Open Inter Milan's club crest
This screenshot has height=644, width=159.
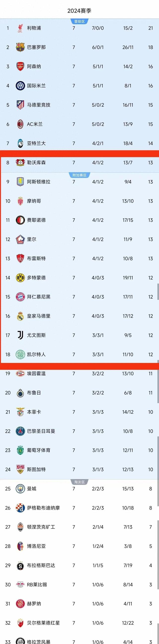pyautogui.click(x=20, y=86)
